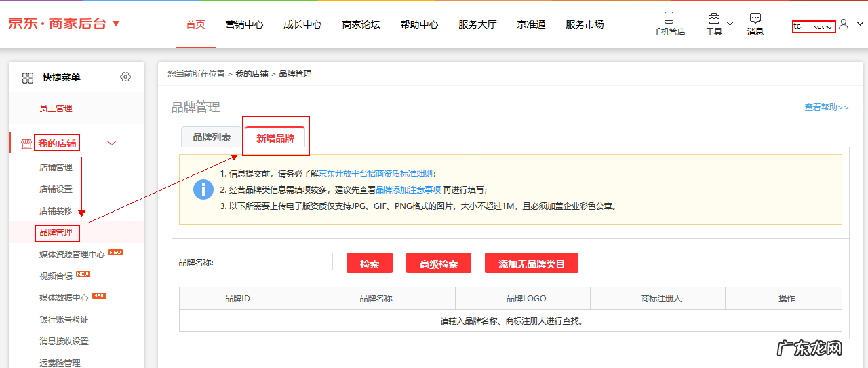Click 品牌管理 in the breadcrumb
The height and width of the screenshot is (368, 868).
pos(296,74)
